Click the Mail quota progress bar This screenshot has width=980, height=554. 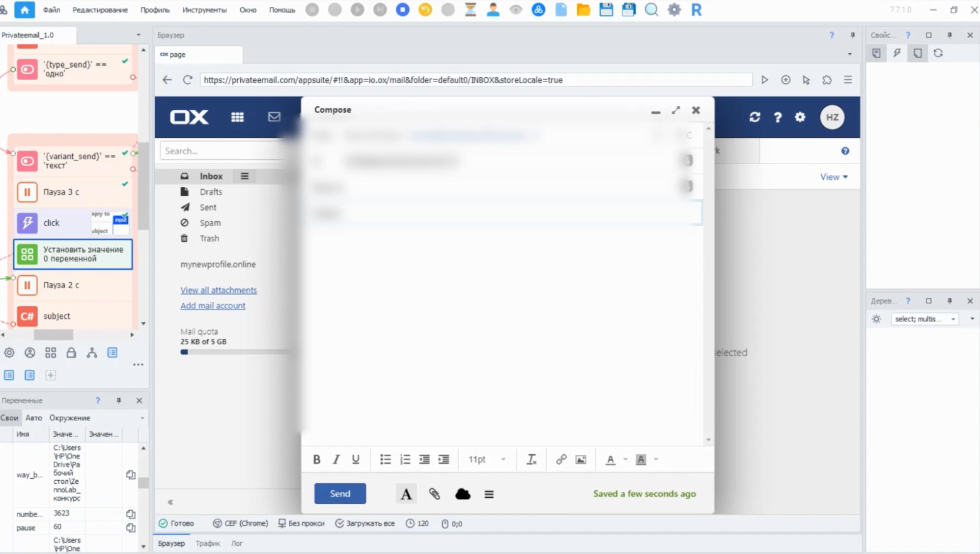(x=235, y=352)
